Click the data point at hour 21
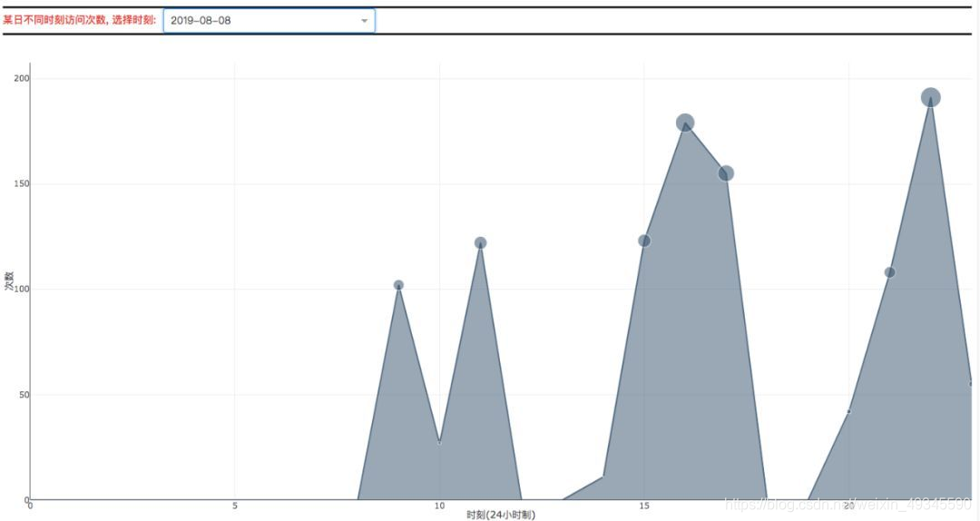The image size is (980, 521). (889, 272)
